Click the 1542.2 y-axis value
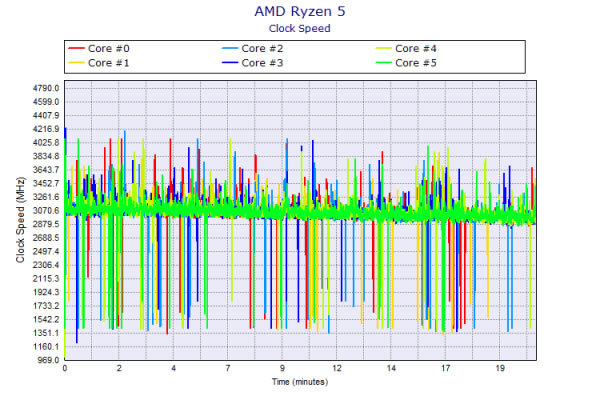The height and width of the screenshot is (400, 600). [46, 319]
